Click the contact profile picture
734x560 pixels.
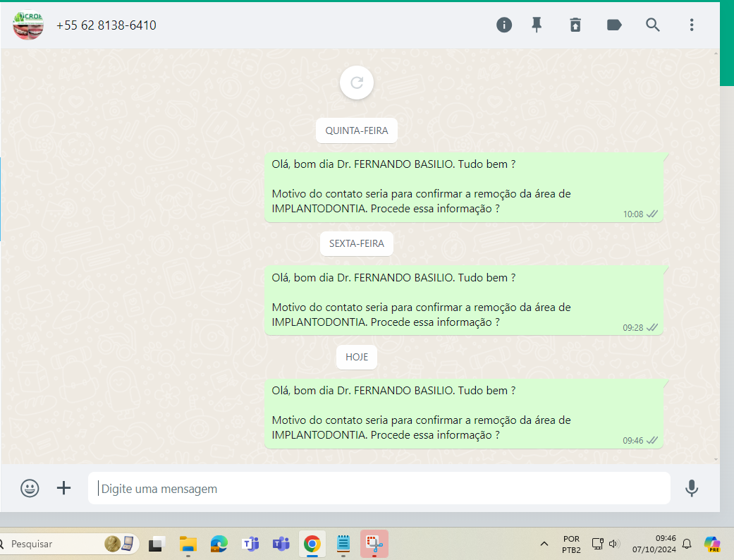[28, 25]
